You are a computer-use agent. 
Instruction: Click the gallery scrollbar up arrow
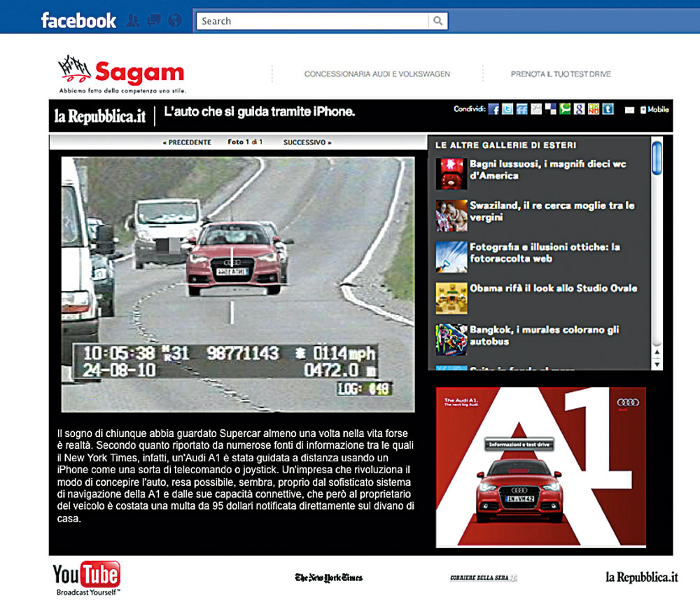pos(657,352)
